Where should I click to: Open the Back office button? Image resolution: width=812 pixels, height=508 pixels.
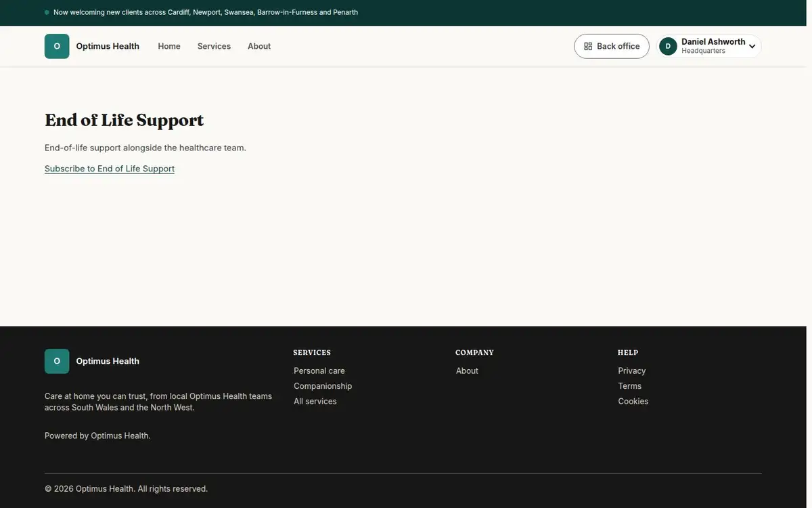(612, 46)
